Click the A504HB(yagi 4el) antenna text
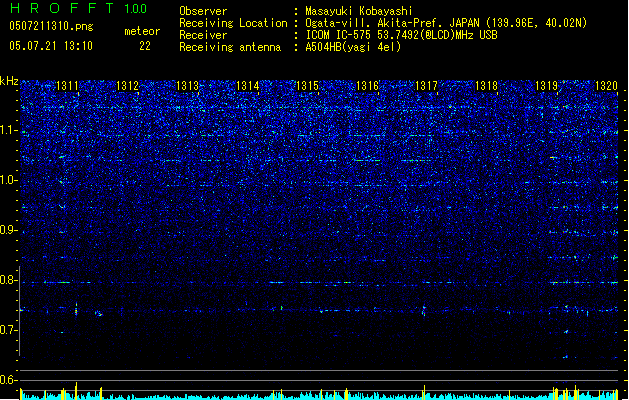629x400 pixels. [353, 47]
